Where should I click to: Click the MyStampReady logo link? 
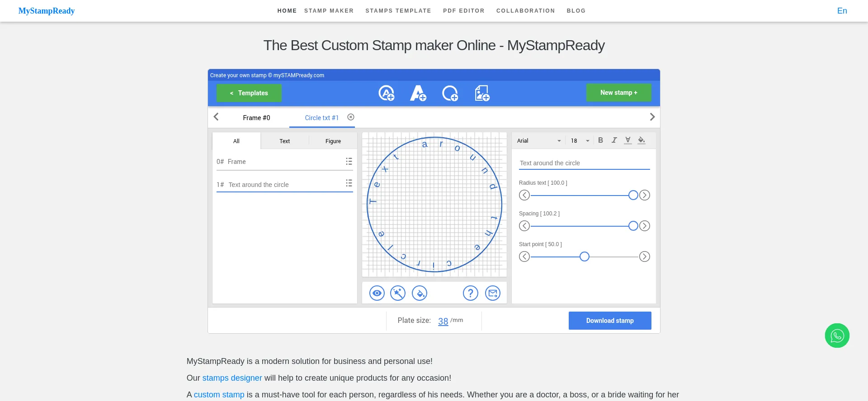(x=47, y=11)
